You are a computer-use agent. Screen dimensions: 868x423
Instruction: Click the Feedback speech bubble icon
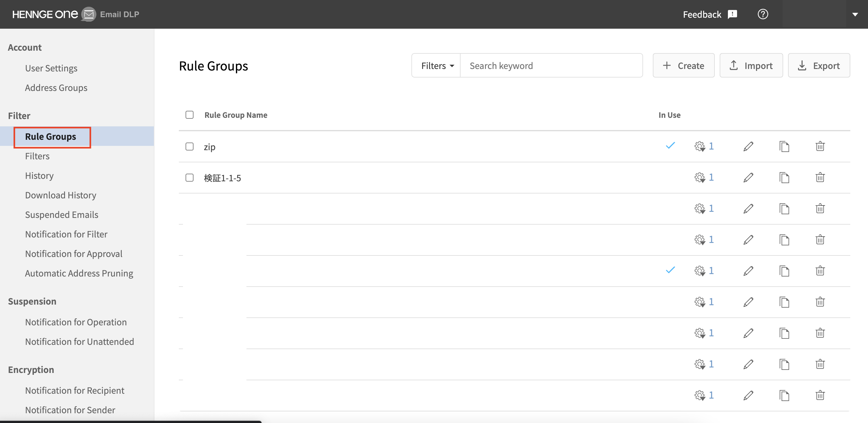click(732, 14)
